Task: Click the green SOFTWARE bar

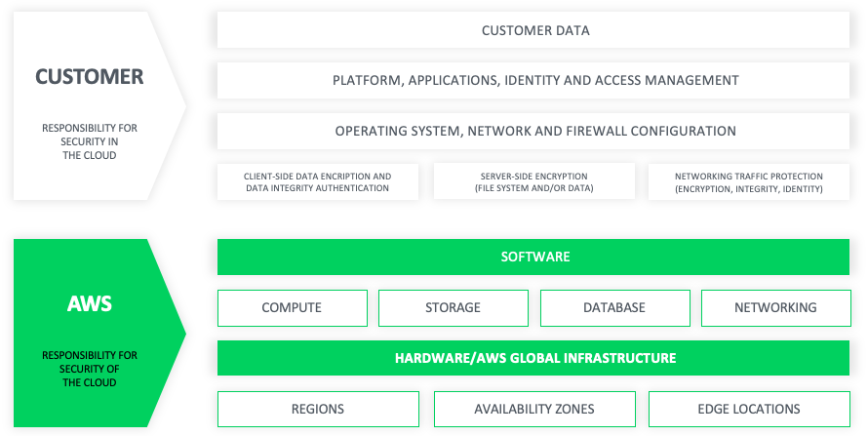Action: coord(533,257)
